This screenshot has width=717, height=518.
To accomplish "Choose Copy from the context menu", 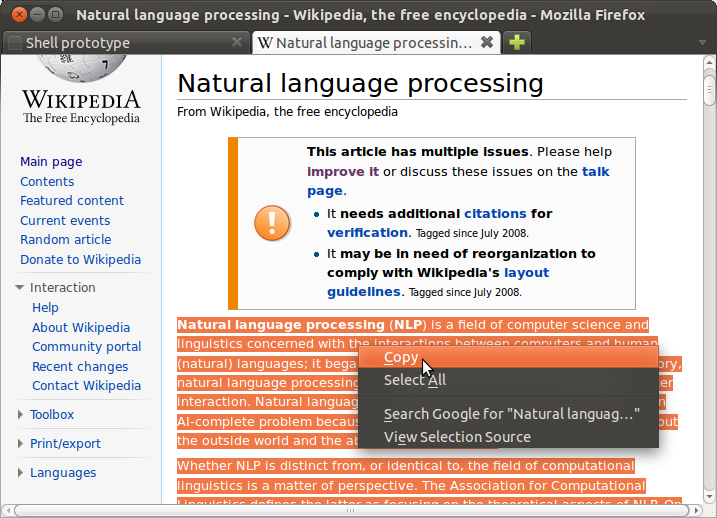I will [508, 357].
